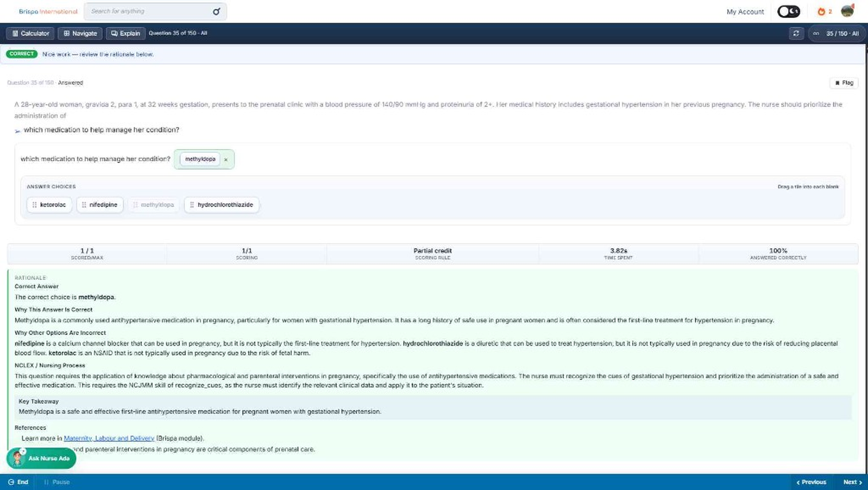Image resolution: width=868 pixels, height=490 pixels.
Task: Remove the methyldopa tile from blank
Action: coord(226,160)
